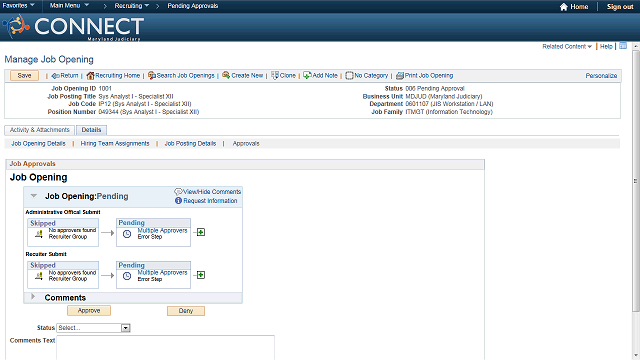Click green plus in Administrative Official Submit row
The image size is (640, 360).
tap(201, 232)
